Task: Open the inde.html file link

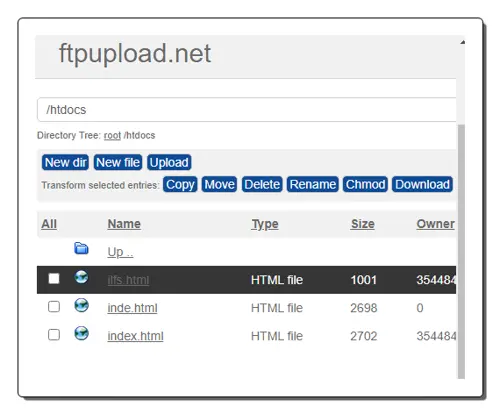Action: [132, 308]
